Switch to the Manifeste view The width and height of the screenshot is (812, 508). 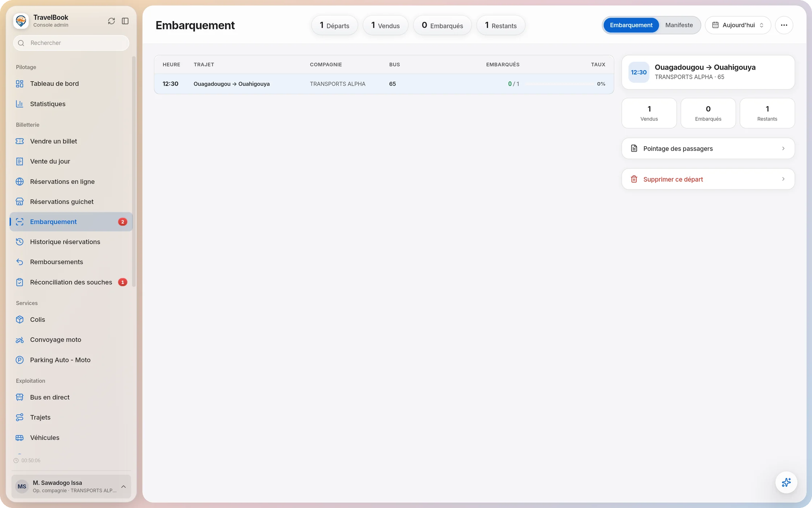click(679, 25)
